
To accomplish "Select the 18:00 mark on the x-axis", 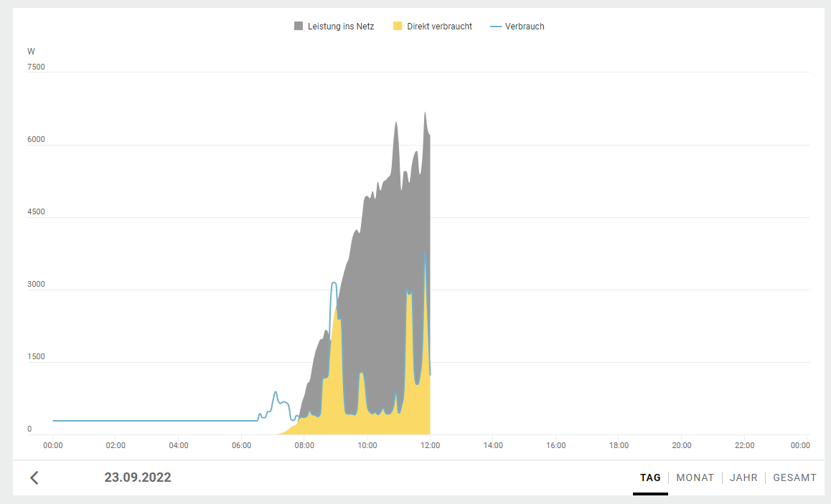I will (619, 445).
